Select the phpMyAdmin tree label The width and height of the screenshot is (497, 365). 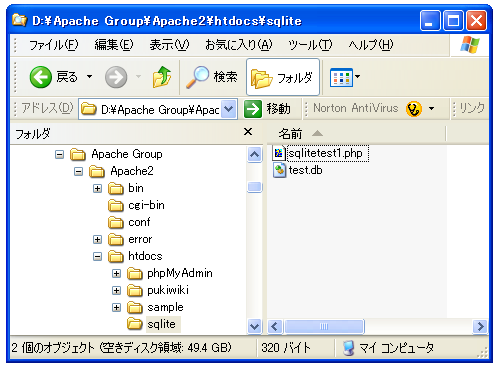tap(180, 273)
